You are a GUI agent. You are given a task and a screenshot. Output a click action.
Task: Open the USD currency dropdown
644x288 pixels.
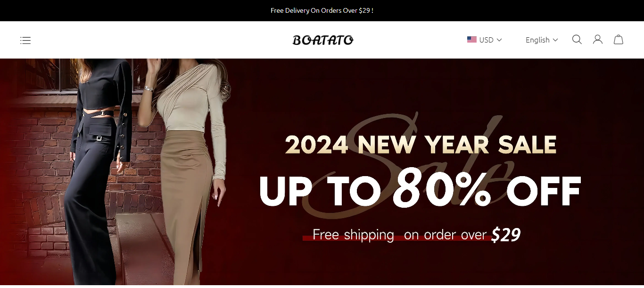coord(485,40)
